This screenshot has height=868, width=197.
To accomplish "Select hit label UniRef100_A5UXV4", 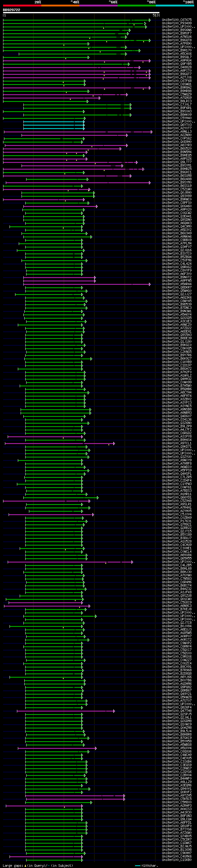I will 177,749.
